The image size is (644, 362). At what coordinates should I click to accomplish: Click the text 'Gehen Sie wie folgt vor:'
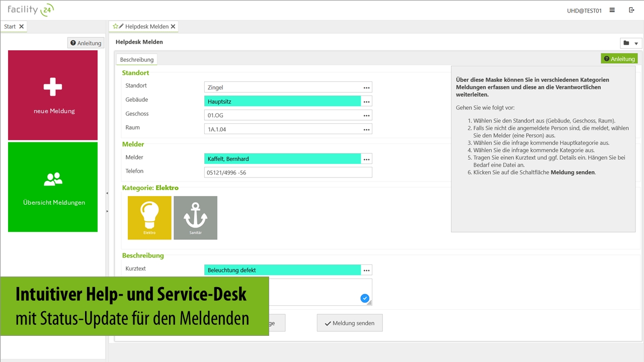[x=486, y=108]
